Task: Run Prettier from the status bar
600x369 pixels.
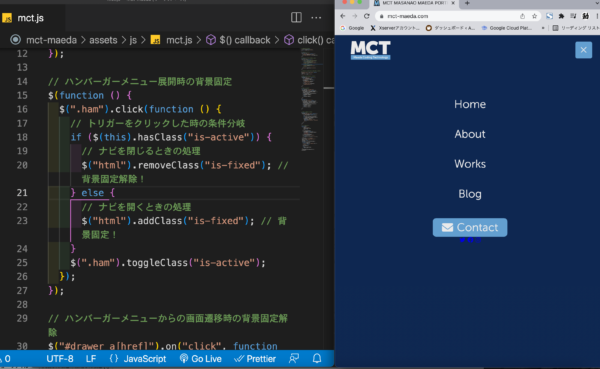Action: point(255,359)
